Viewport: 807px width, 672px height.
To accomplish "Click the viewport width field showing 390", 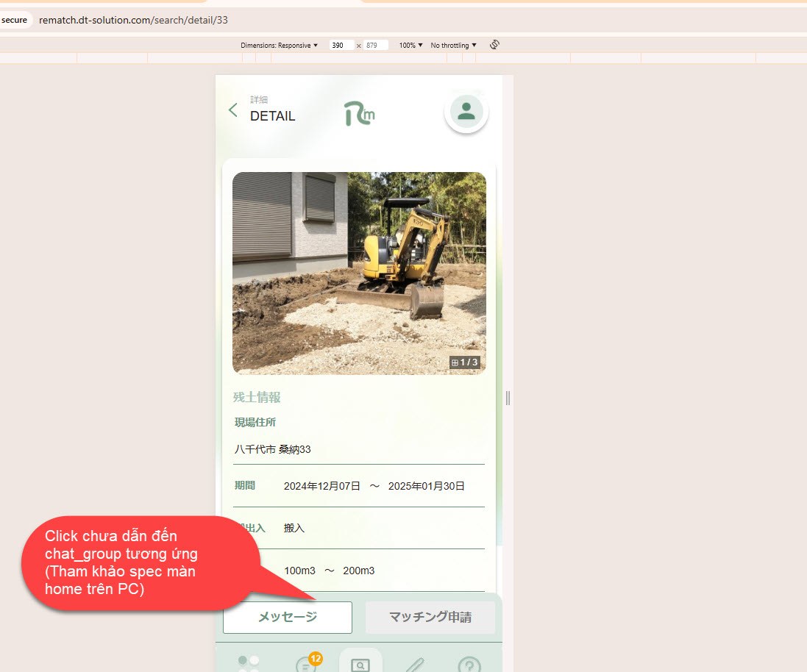I will (341, 46).
